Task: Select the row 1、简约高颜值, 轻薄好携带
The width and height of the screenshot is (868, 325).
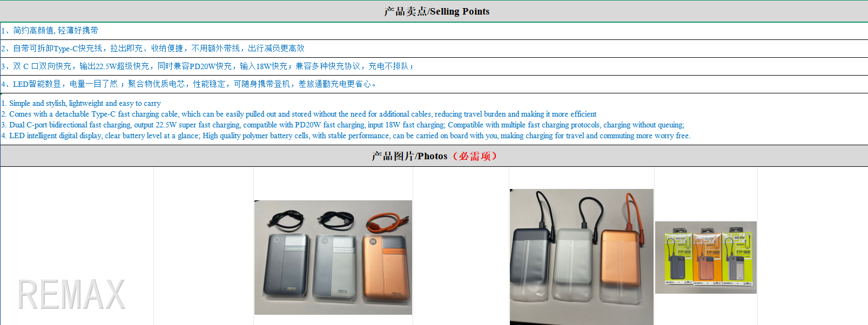Action: [434, 31]
